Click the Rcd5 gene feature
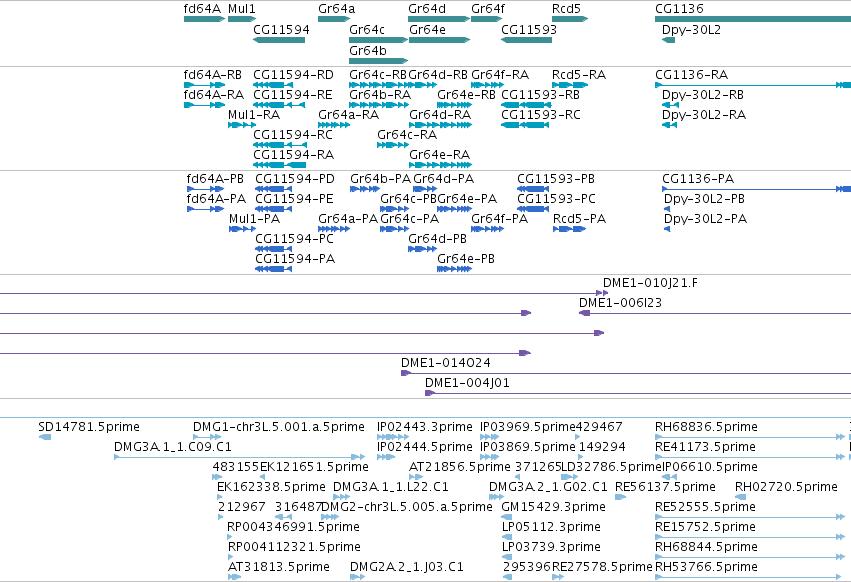 pos(570,19)
